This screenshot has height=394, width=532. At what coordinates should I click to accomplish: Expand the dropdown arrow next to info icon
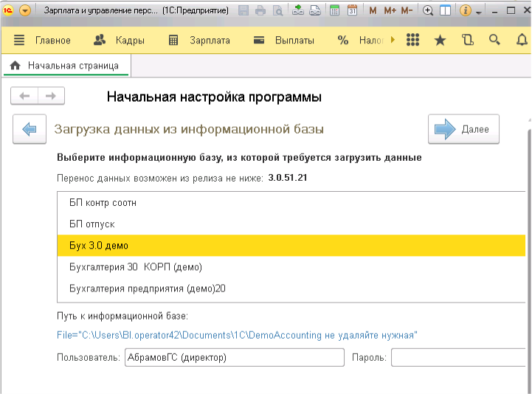[479, 13]
